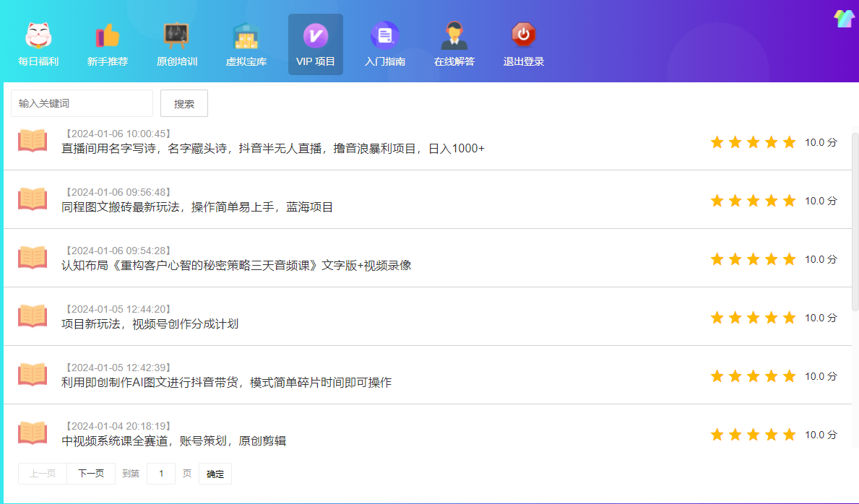Click the fifth star of 直播间用名字写诗 rating

(x=789, y=142)
